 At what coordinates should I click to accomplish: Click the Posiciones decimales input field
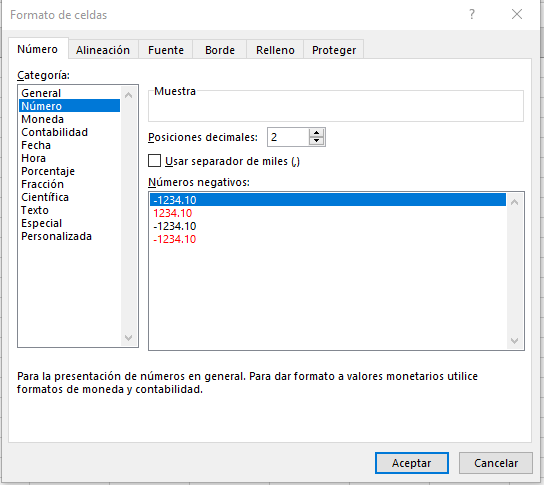[288, 137]
